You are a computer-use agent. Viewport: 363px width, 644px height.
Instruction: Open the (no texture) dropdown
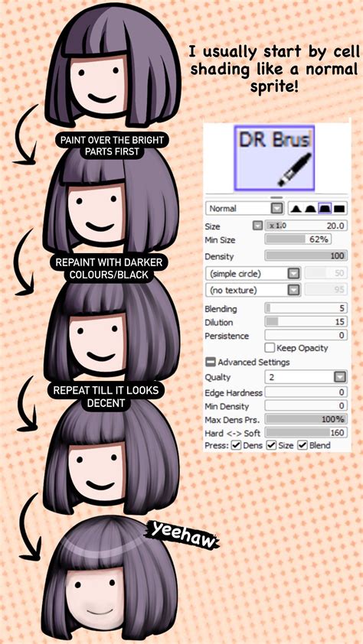tap(253, 291)
